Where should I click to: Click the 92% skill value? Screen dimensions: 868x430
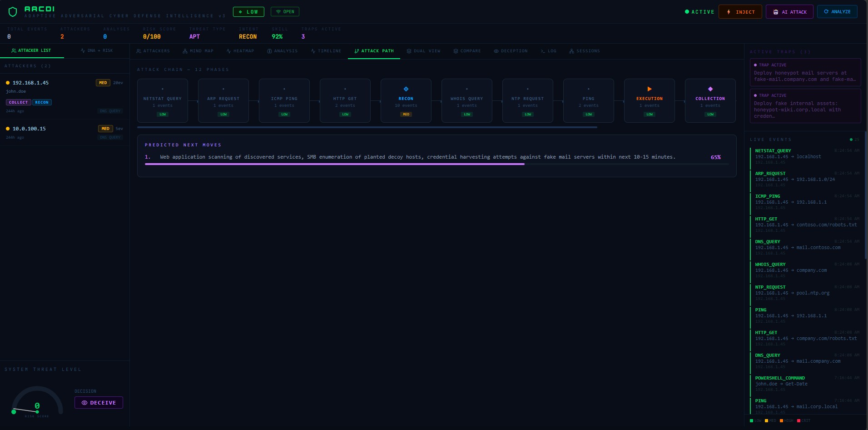tap(277, 37)
